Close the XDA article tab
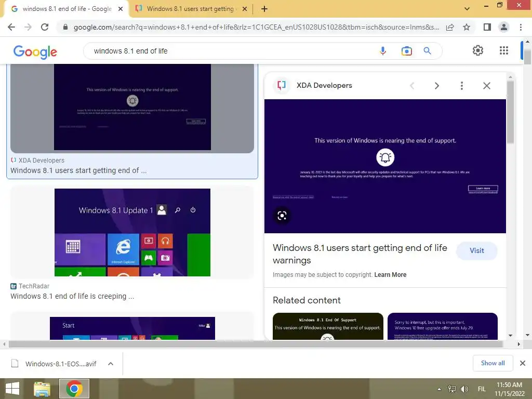This screenshot has width=532, height=399. [x=245, y=9]
